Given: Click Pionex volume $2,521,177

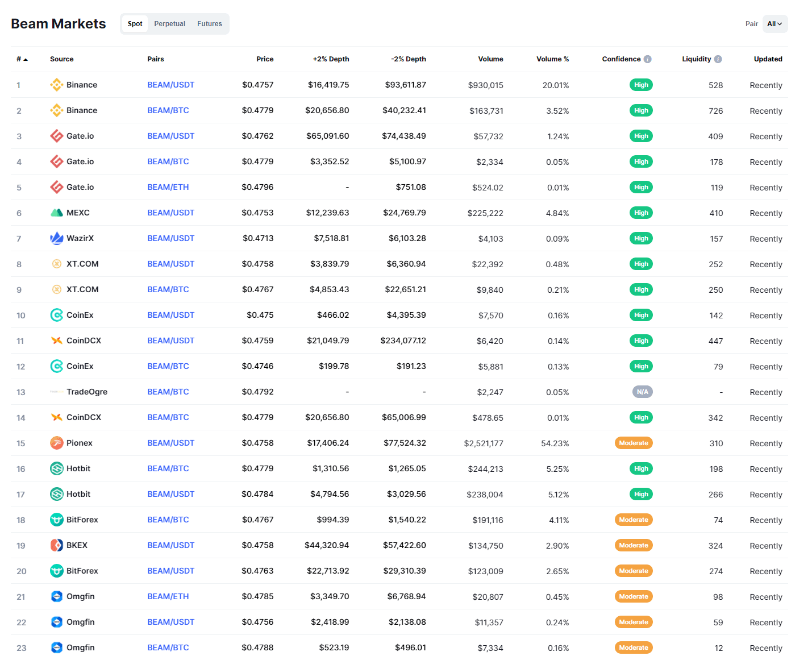Looking at the screenshot, I should 484,443.
